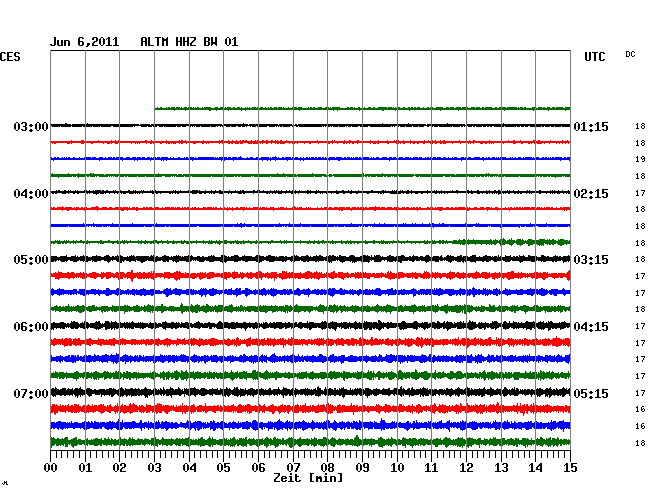Click the '02:15' UTC time label
The image size is (650, 494).
(x=591, y=194)
